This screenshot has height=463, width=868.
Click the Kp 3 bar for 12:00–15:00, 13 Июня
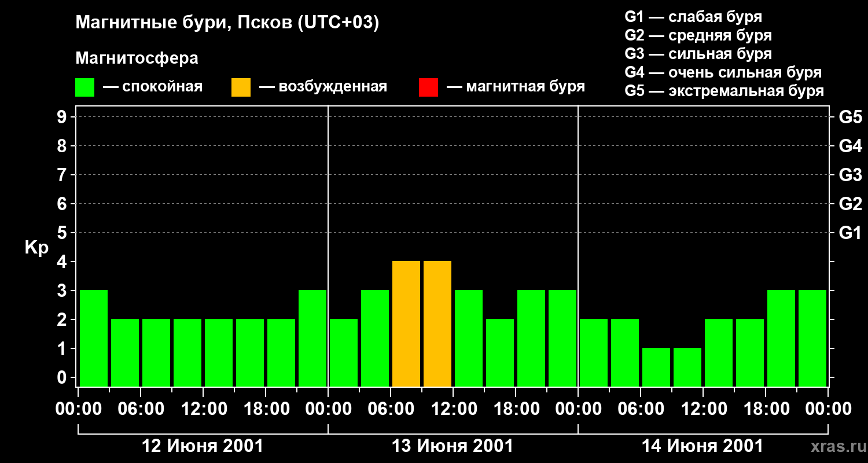click(x=469, y=338)
